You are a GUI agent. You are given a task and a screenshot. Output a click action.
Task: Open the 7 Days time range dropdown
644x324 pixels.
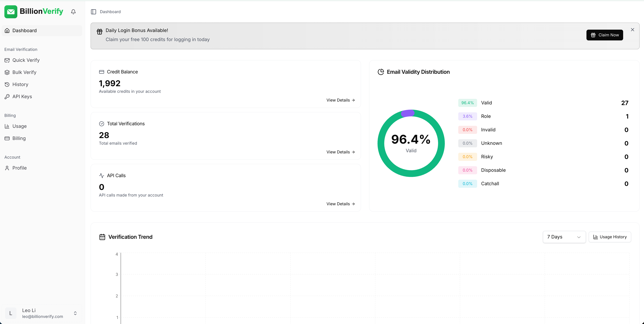pyautogui.click(x=564, y=237)
